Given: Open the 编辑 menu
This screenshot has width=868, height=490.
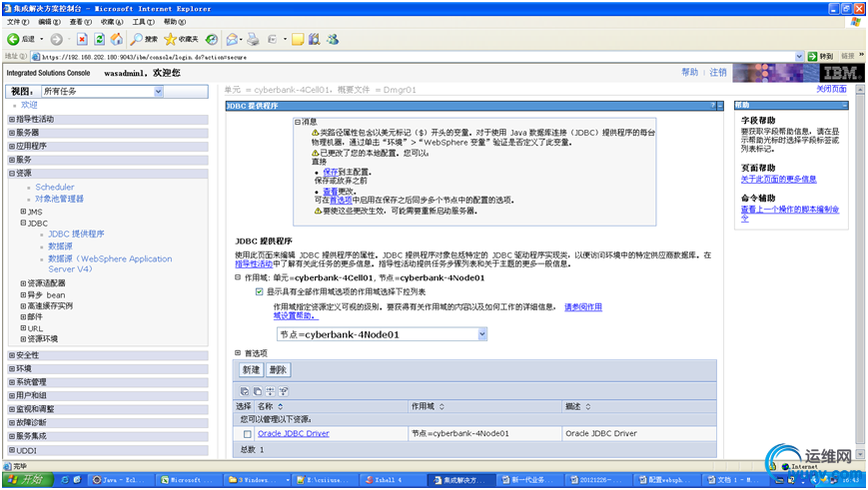Looking at the screenshot, I should pyautogui.click(x=49, y=22).
